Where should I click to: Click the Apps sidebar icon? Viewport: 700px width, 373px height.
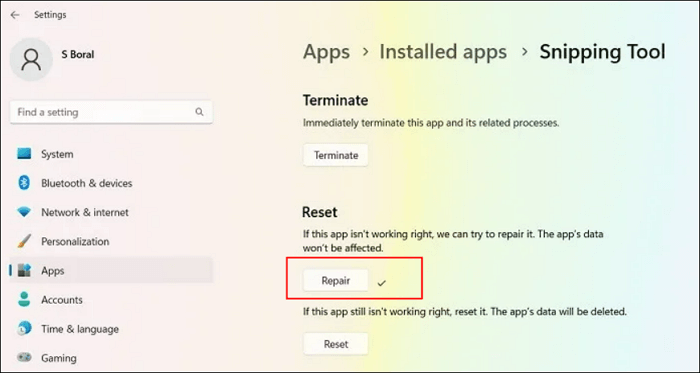(x=24, y=270)
